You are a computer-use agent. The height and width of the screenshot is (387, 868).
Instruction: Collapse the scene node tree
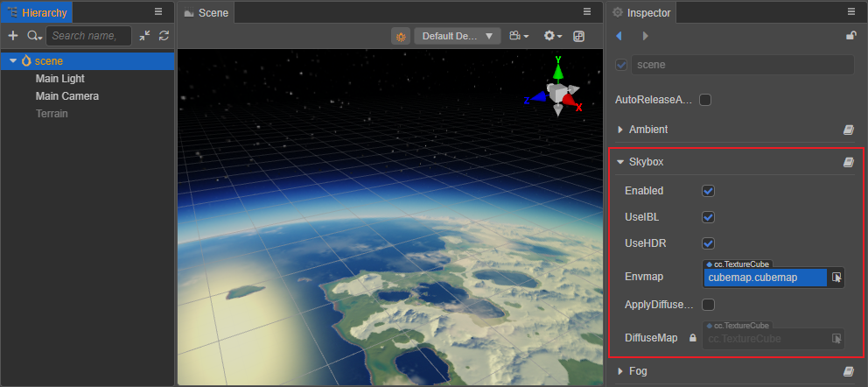(13, 61)
